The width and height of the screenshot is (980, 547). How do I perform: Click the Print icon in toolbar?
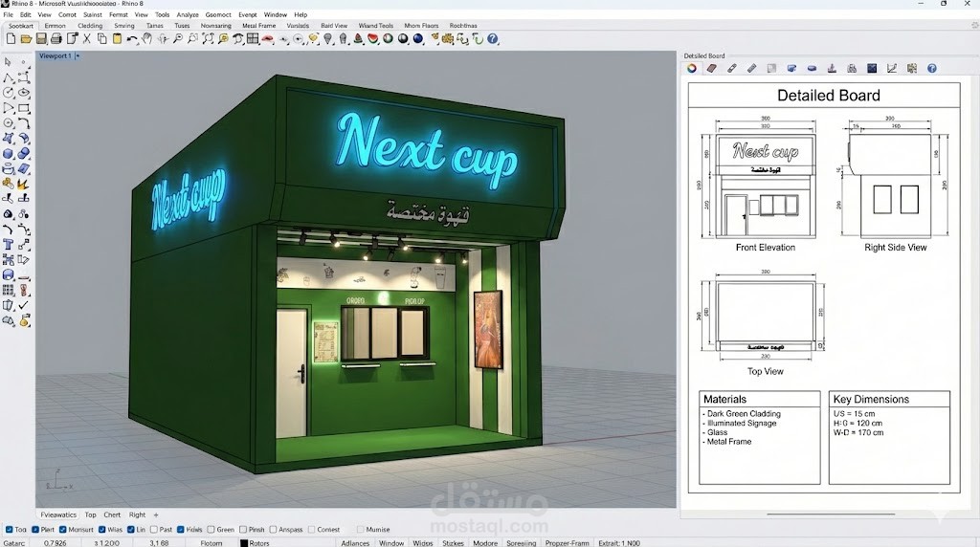click(x=56, y=39)
